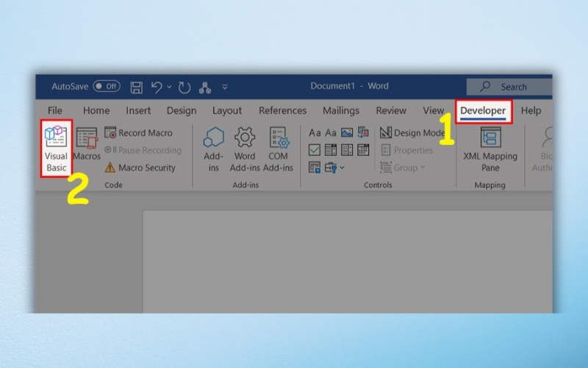Redo the last action
Image resolution: width=588 pixels, height=368 pixels.
184,88
